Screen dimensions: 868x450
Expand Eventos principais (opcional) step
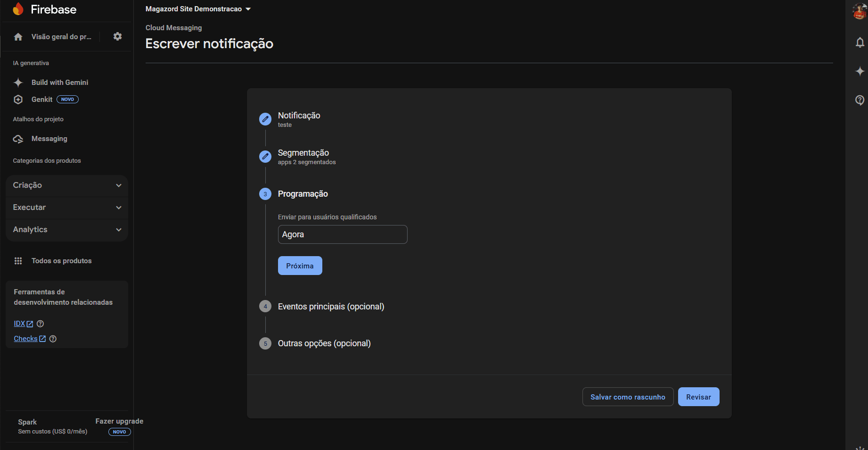click(331, 307)
